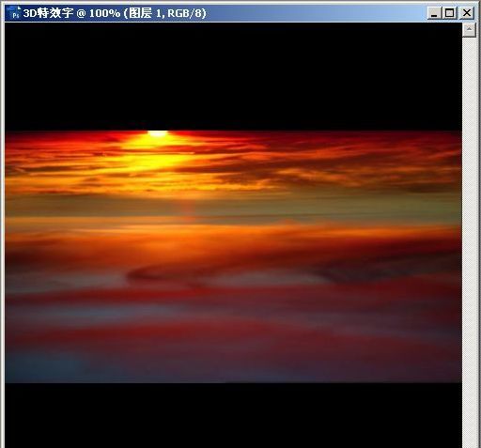This screenshot has width=481, height=448.
Task: Close the 3D特效字 document window
Action: tap(466, 13)
